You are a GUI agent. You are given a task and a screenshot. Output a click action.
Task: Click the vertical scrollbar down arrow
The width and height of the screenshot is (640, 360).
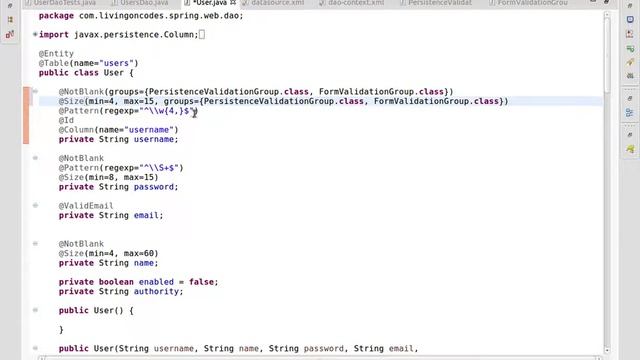[x=607, y=350]
